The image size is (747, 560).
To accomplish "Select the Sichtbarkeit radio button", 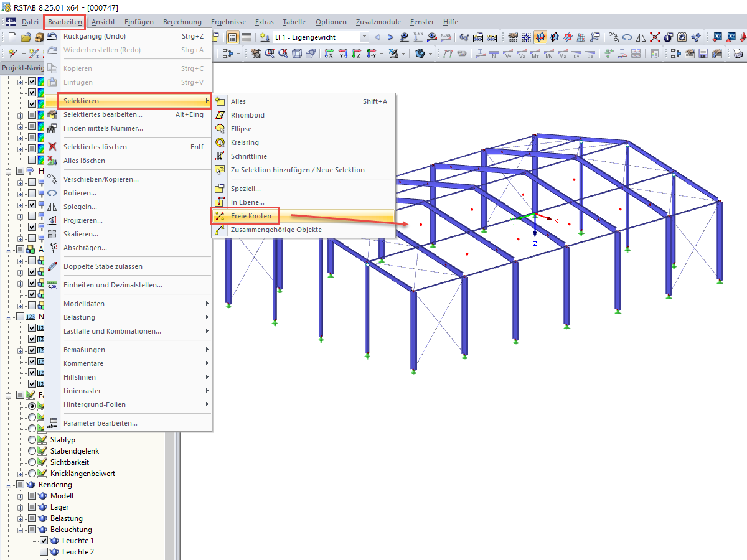I will pyautogui.click(x=32, y=462).
